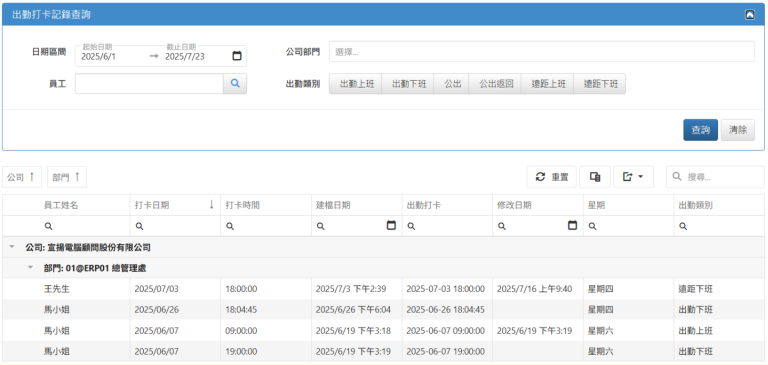
Task: Open the 公司部門 selection dropdown
Action: pos(542,51)
